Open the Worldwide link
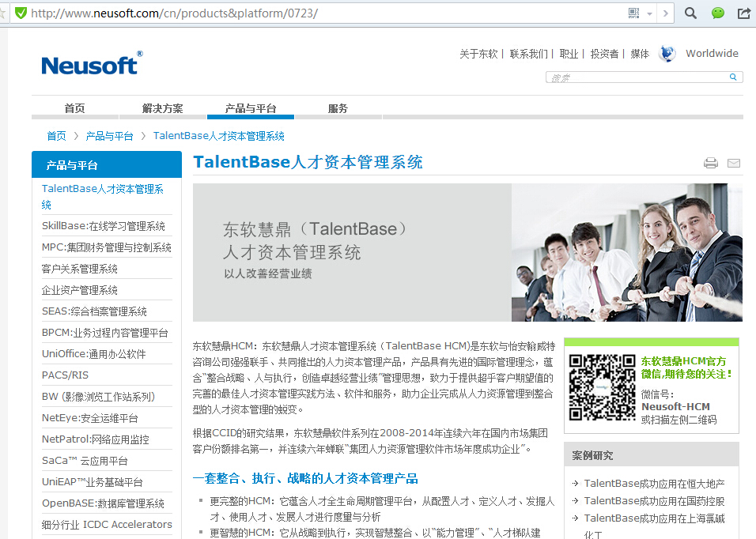The width and height of the screenshot is (756, 539). coord(712,54)
